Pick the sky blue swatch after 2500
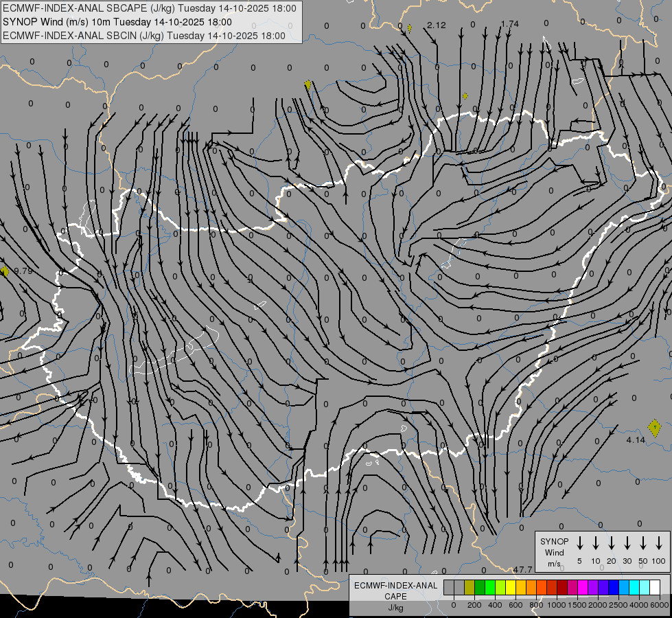 click(624, 587)
